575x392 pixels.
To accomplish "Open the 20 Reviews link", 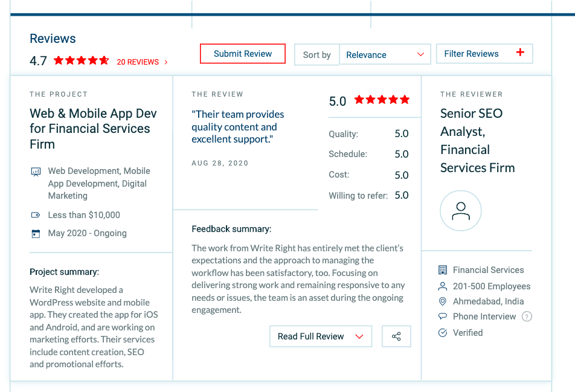I will [142, 62].
